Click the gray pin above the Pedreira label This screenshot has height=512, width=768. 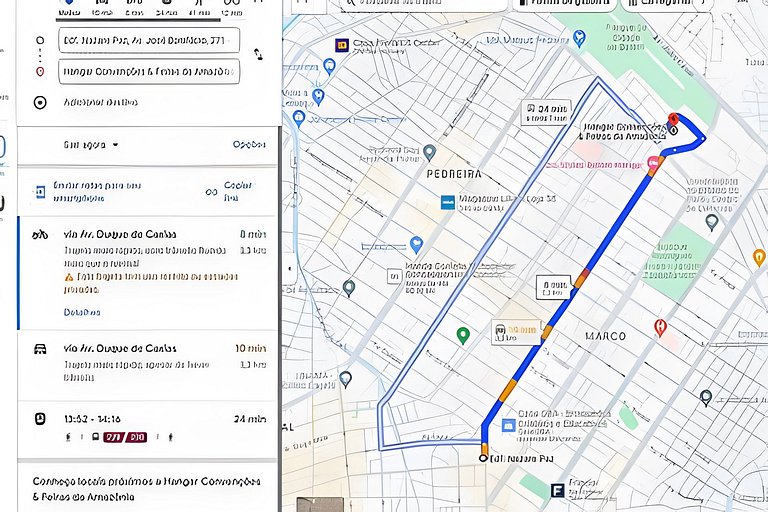pos(430,153)
